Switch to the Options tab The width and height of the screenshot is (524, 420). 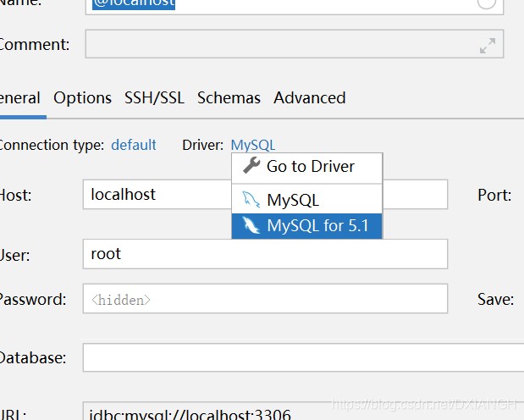coord(82,97)
